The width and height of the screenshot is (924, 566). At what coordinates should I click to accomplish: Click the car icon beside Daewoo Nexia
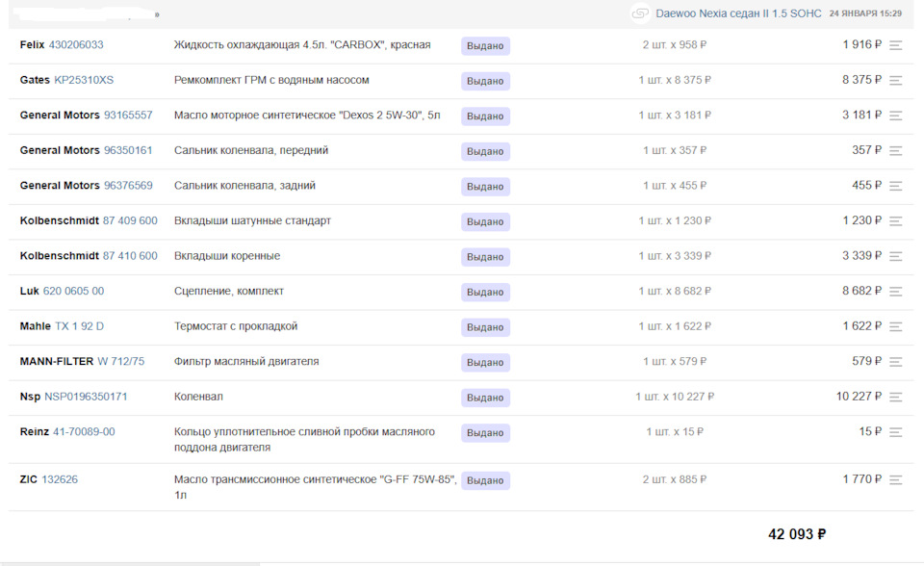click(x=640, y=13)
